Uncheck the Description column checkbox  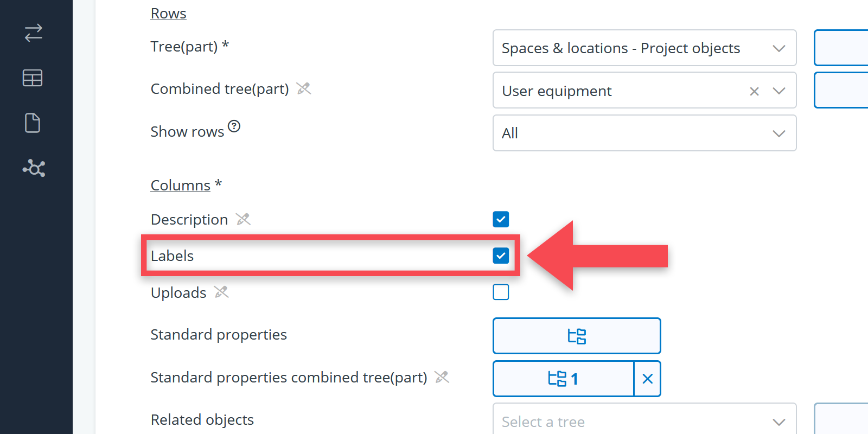pyautogui.click(x=501, y=219)
